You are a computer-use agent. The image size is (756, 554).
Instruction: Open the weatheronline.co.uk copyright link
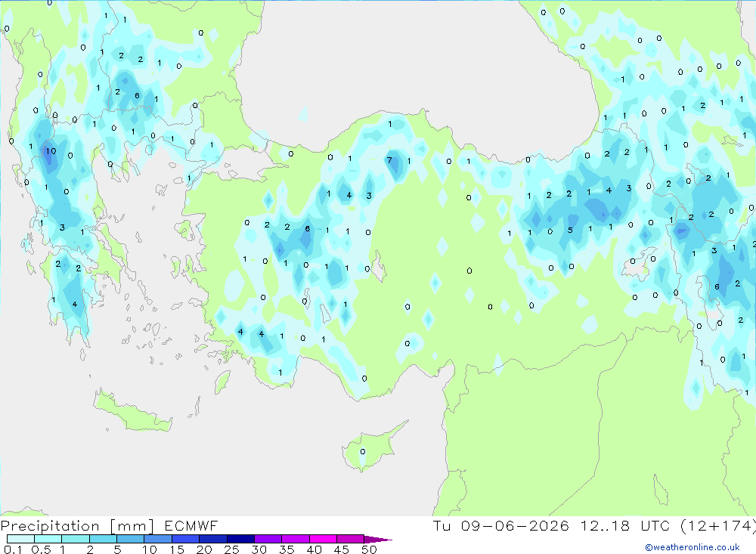(x=692, y=547)
